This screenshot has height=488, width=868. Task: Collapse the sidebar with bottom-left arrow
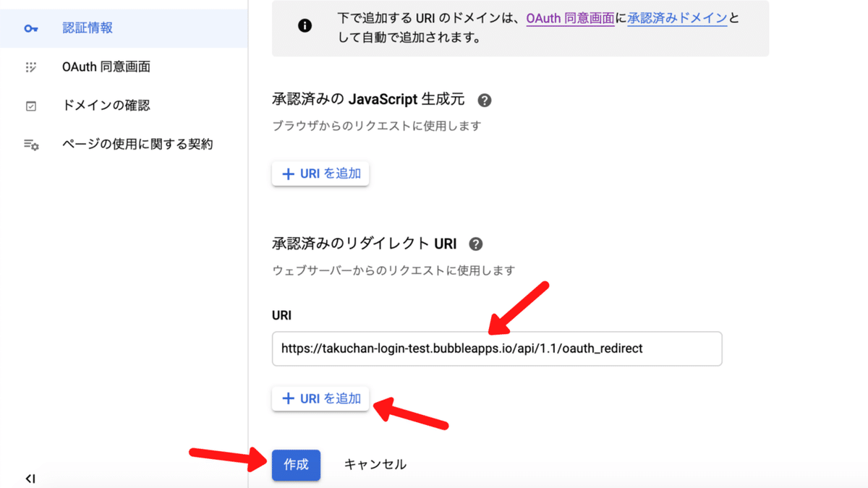coord(30,478)
